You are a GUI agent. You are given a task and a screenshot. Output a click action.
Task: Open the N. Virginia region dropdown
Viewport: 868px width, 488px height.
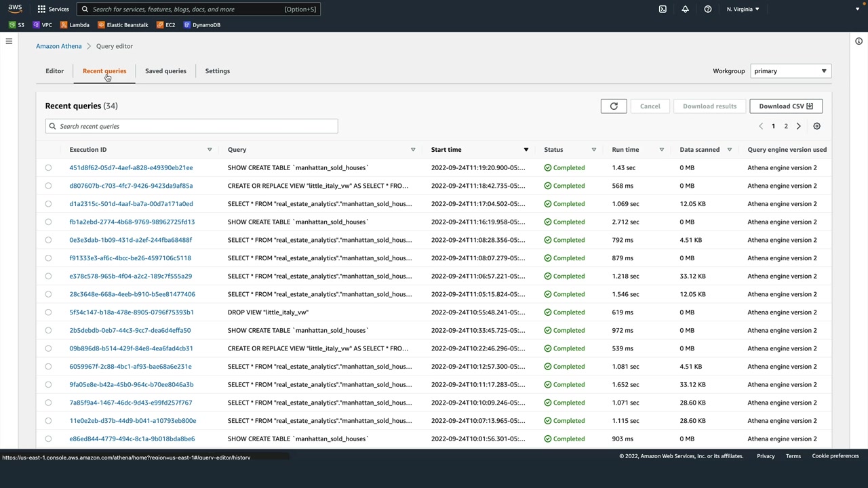(743, 9)
